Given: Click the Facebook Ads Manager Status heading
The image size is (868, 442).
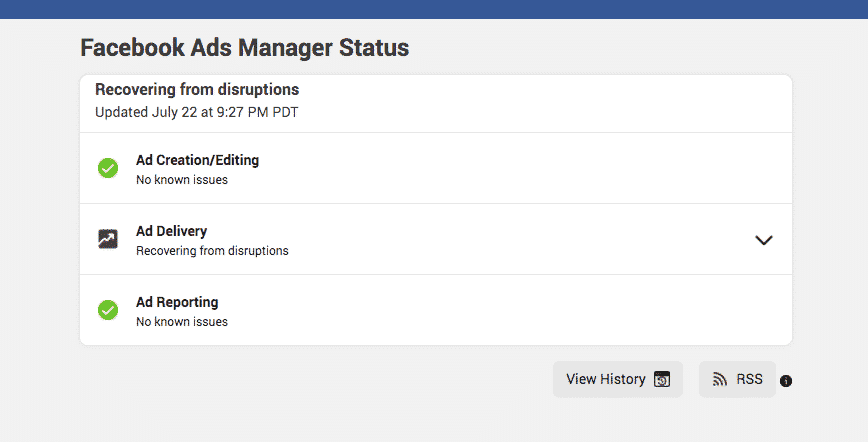Looking at the screenshot, I should click(244, 47).
